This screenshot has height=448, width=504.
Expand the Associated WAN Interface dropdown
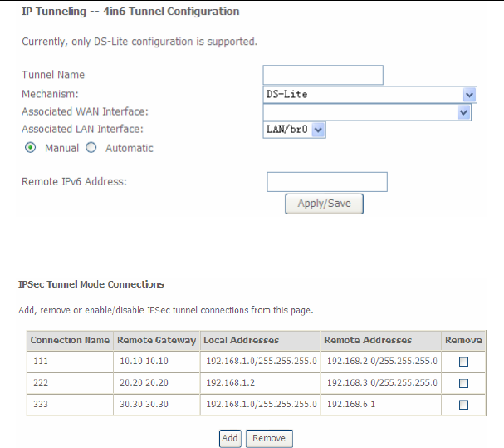(x=367, y=112)
